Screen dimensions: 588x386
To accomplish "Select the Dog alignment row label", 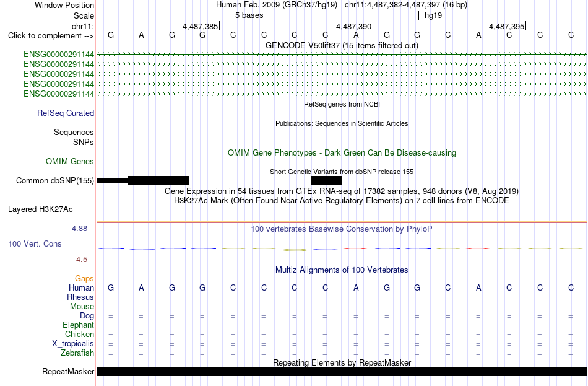I will point(87,316).
